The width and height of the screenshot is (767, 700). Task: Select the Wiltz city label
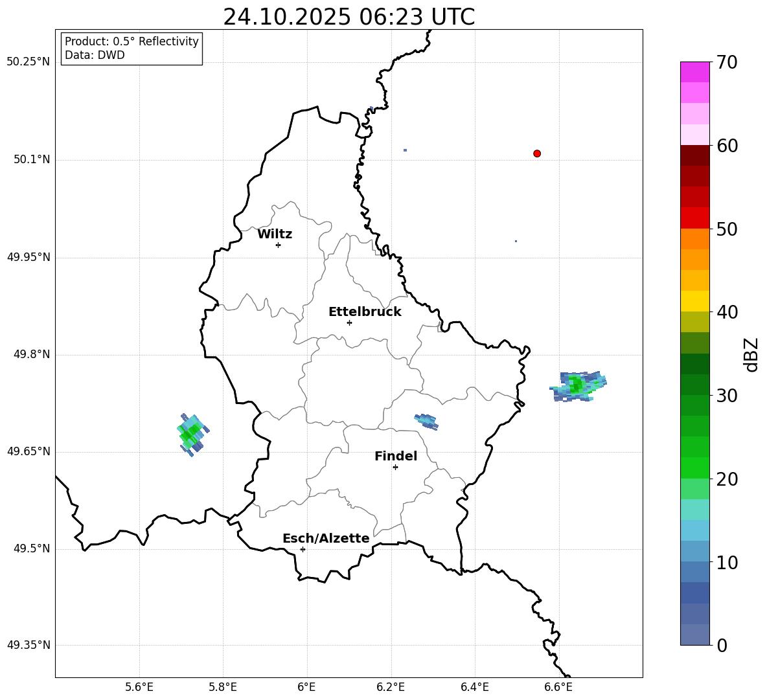click(x=275, y=234)
